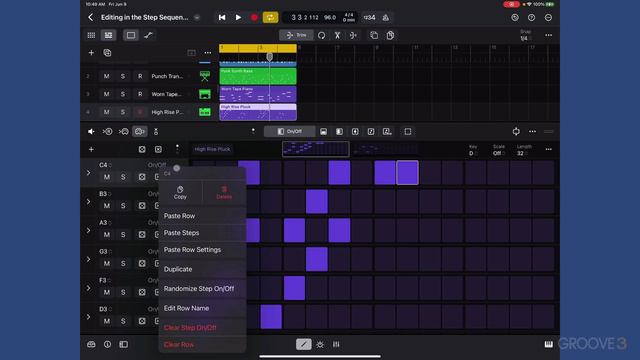Choose the Velocity edit mode icon
640x360 pixels.
coord(323,131)
